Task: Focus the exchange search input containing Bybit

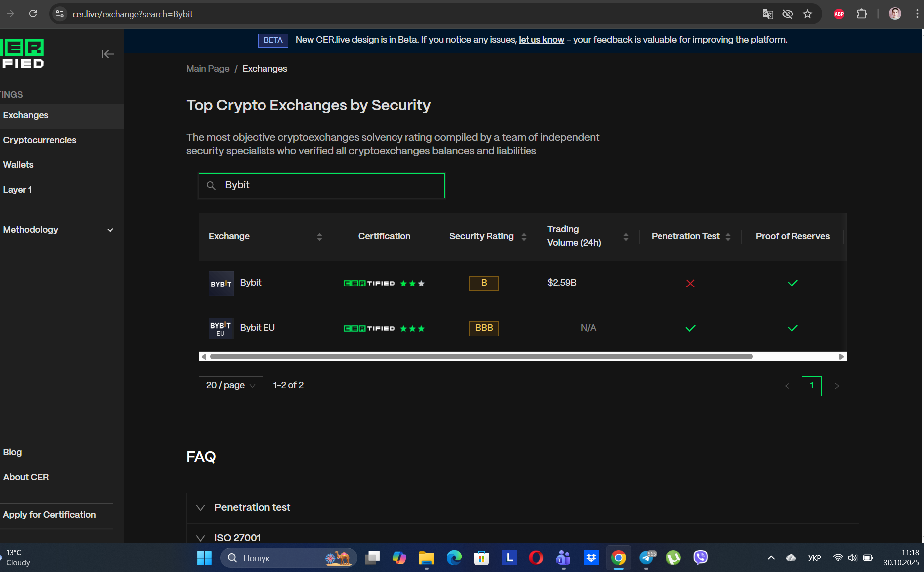Action: pos(322,186)
